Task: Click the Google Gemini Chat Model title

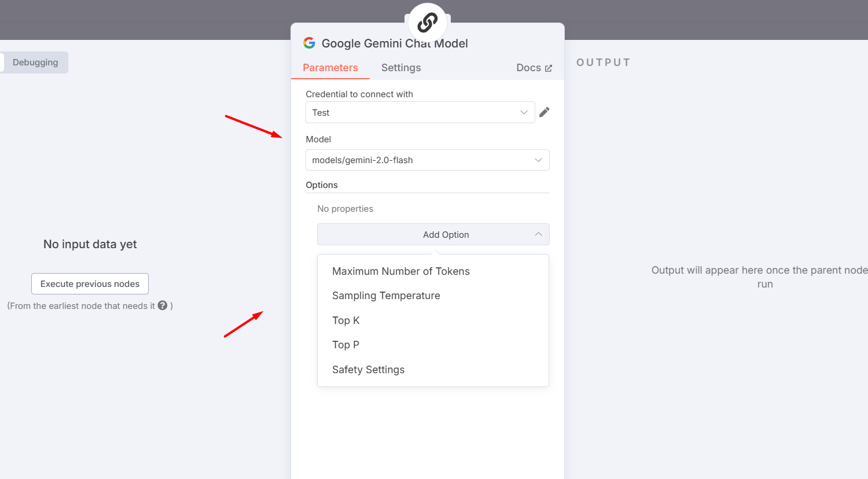Action: [395, 43]
